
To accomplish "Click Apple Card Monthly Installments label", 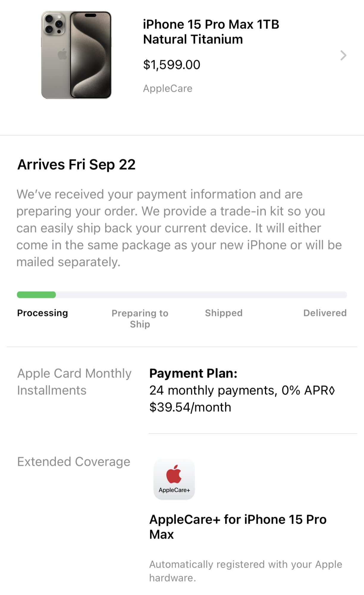I will 74,382.
